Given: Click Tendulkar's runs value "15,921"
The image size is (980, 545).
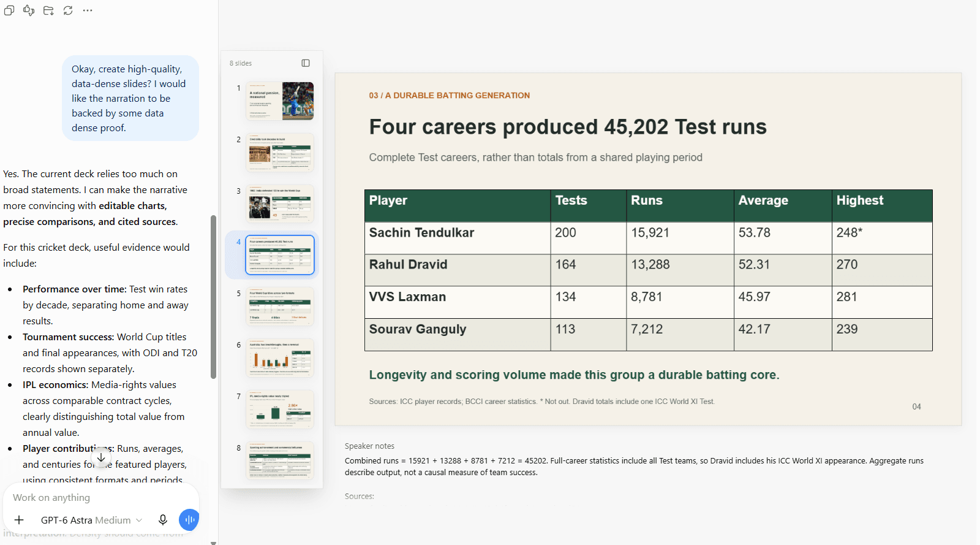Looking at the screenshot, I should point(650,233).
